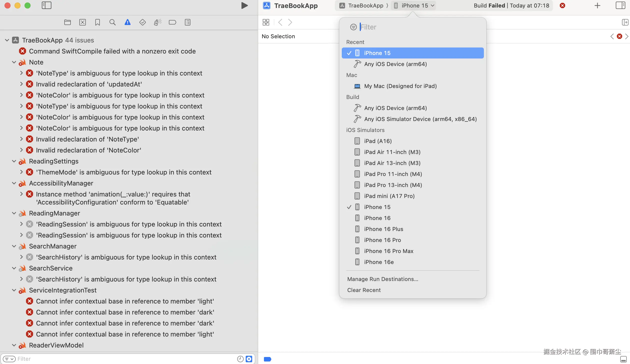The image size is (630, 364).
Task: Click the plus Library button
Action: tap(597, 5)
